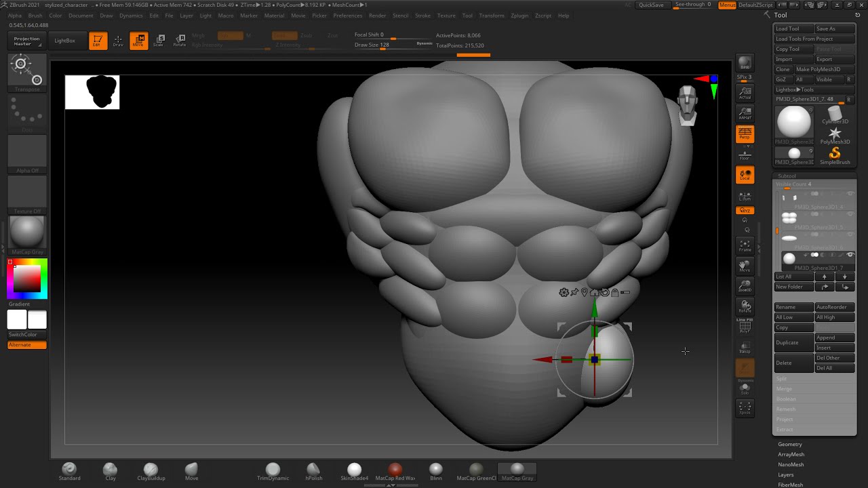Toggle Solo mode
868x488 pixels.
pyautogui.click(x=745, y=390)
